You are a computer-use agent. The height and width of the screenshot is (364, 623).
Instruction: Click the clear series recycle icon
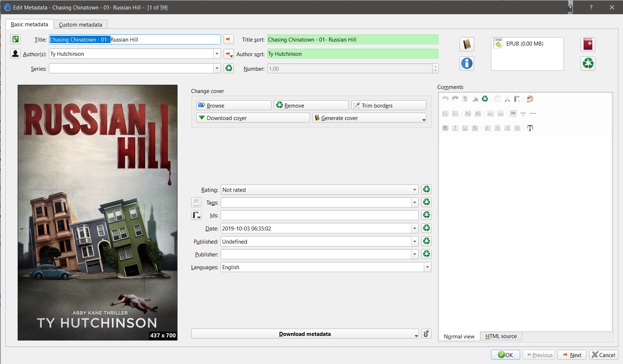coord(229,68)
